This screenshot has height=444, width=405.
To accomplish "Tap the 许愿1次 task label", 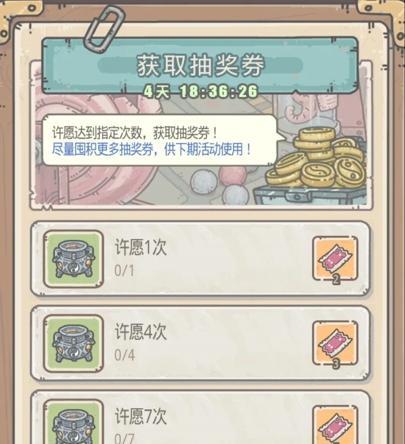I will point(140,247).
